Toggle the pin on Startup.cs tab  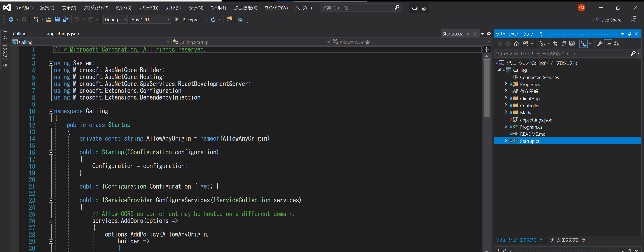(x=468, y=34)
